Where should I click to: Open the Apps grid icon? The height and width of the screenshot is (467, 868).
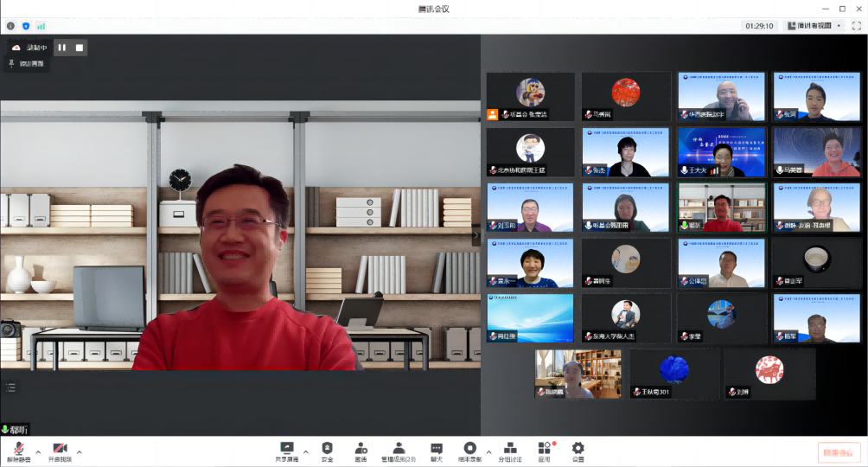pyautogui.click(x=544, y=449)
